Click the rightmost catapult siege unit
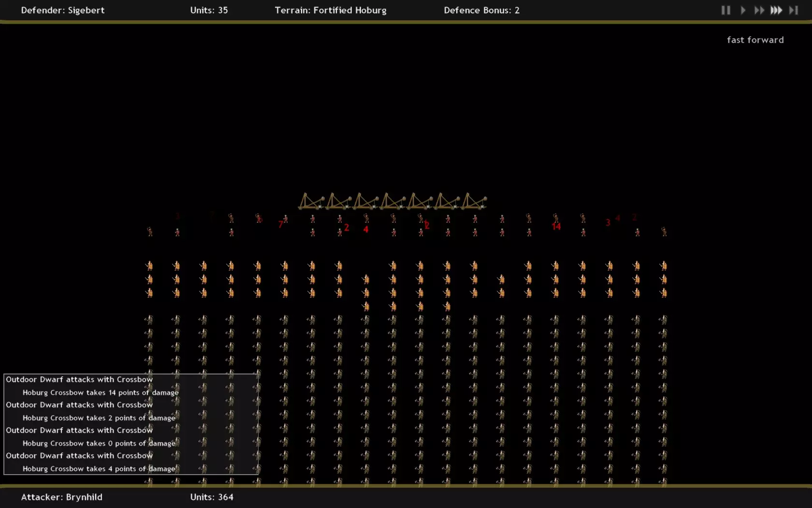The height and width of the screenshot is (508, 812). coord(474,201)
